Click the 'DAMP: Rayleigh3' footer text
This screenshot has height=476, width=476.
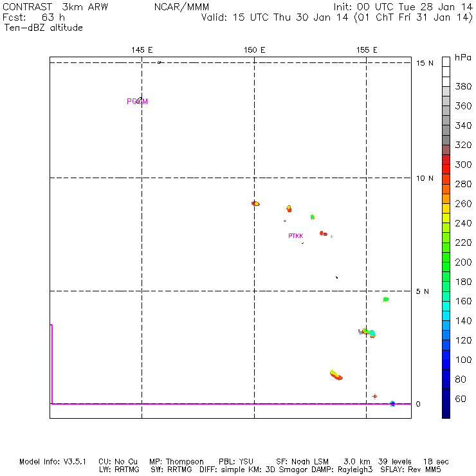342,470
